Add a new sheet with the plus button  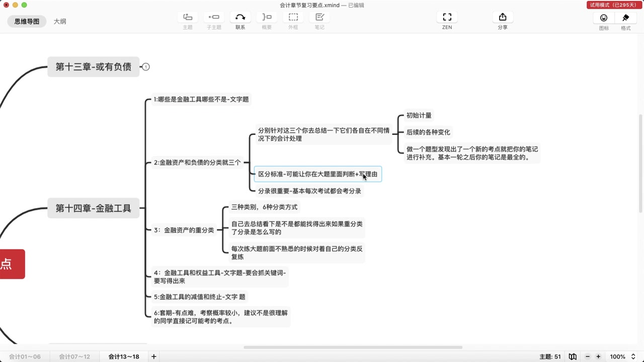click(153, 356)
